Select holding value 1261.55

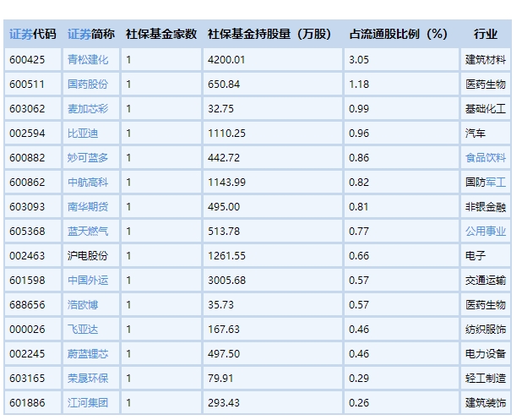click(226, 256)
